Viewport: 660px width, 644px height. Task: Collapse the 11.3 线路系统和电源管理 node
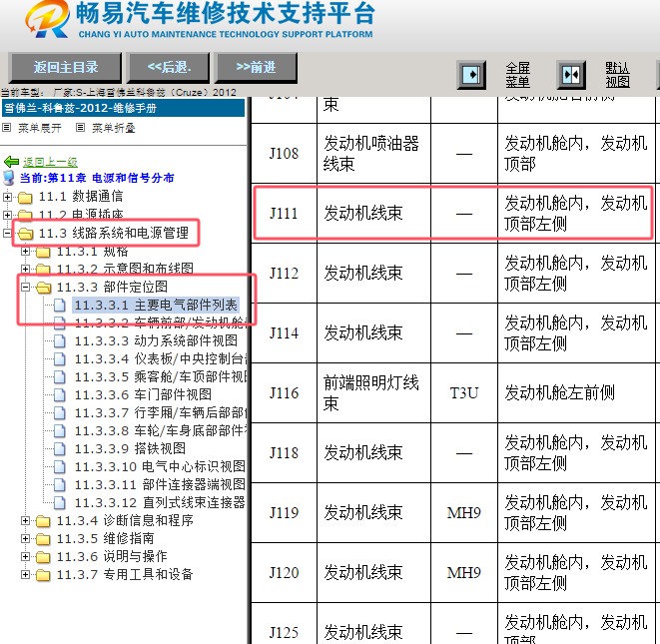click(7, 233)
